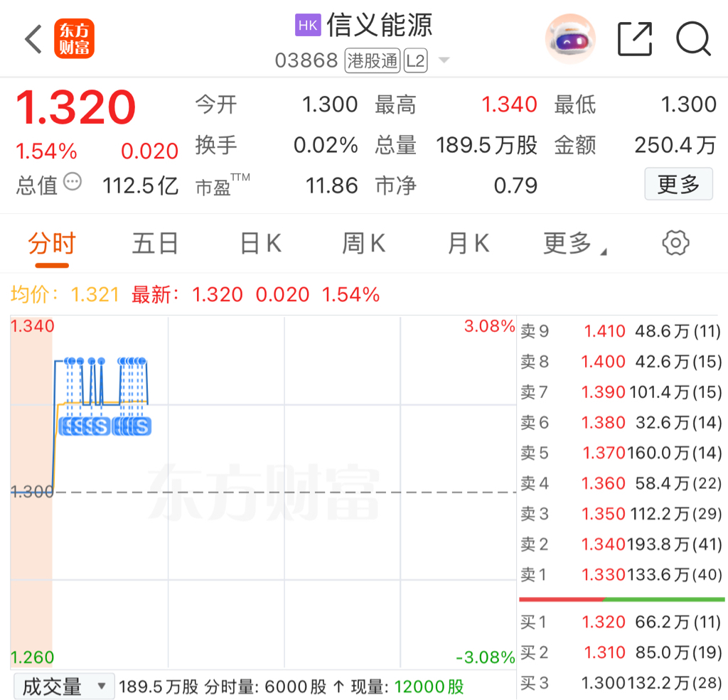Open the search magnifier icon

click(693, 39)
